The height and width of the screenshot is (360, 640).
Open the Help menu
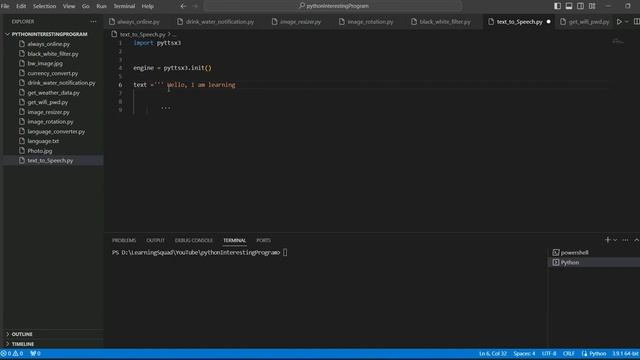point(147,6)
